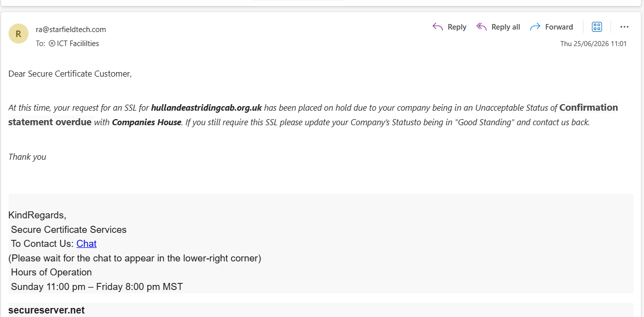Open the Chat link in signature

pos(86,244)
